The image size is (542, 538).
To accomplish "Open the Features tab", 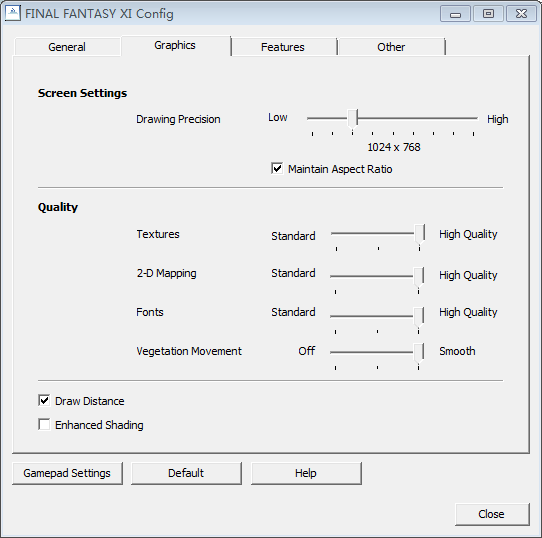I will pyautogui.click(x=283, y=47).
